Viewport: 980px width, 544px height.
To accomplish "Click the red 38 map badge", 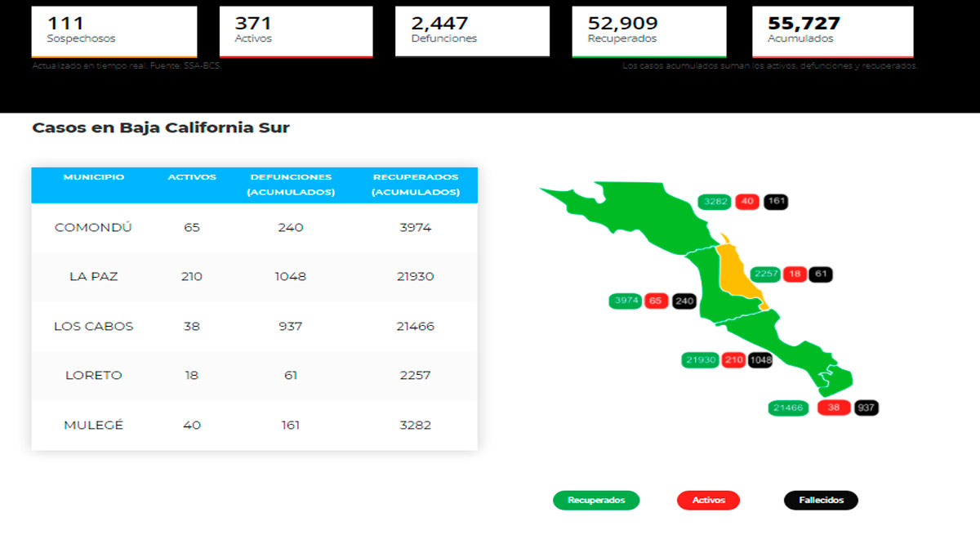I will [834, 407].
